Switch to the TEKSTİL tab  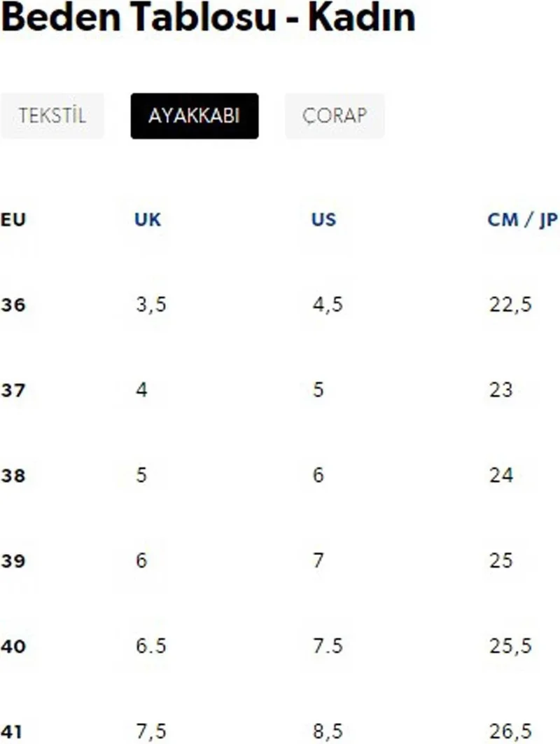coord(52,116)
